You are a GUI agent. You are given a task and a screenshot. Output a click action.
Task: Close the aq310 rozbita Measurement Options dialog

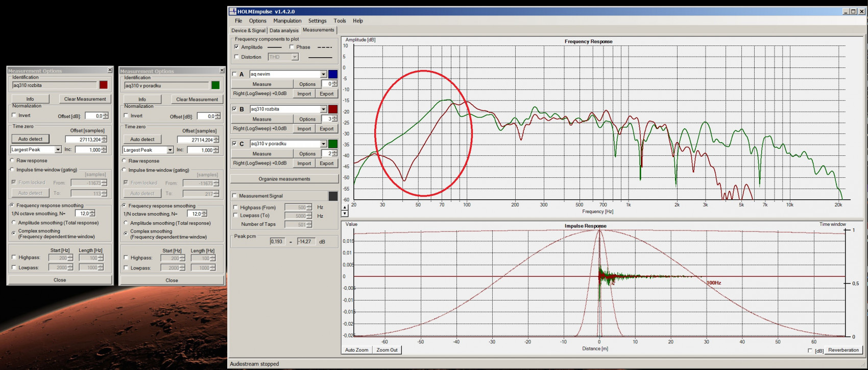[x=110, y=71]
